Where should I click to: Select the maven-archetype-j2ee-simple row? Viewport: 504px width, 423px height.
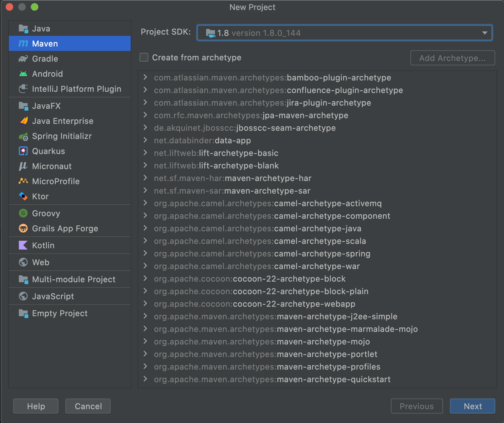[x=317, y=316]
